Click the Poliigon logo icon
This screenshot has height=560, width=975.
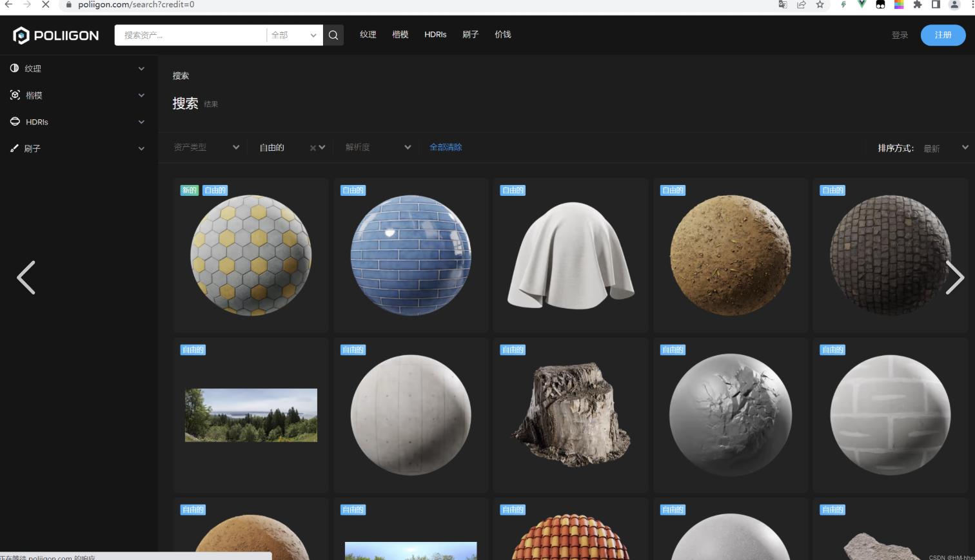click(21, 35)
